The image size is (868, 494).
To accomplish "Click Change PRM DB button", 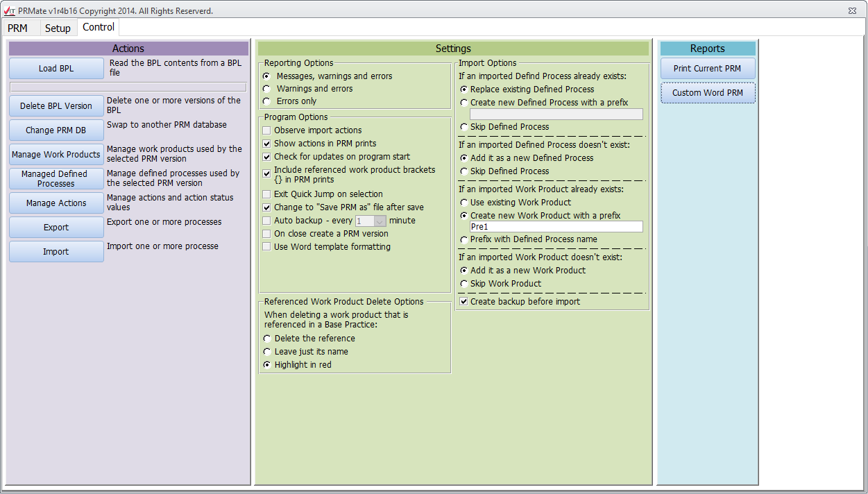I will 56,130.
